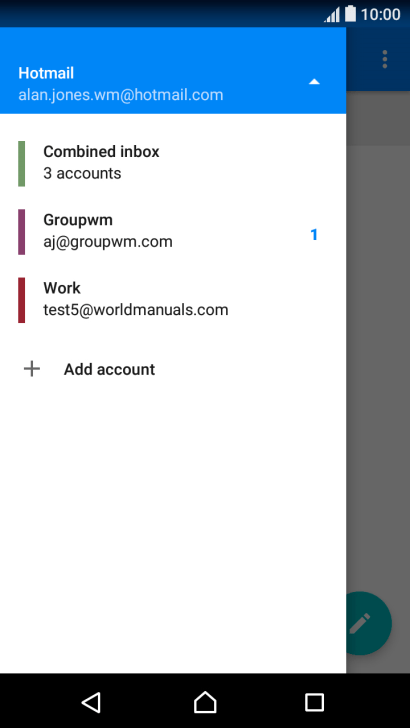Tap the Android back navigation icon
Screen dimensions: 410x728
pos(91,702)
